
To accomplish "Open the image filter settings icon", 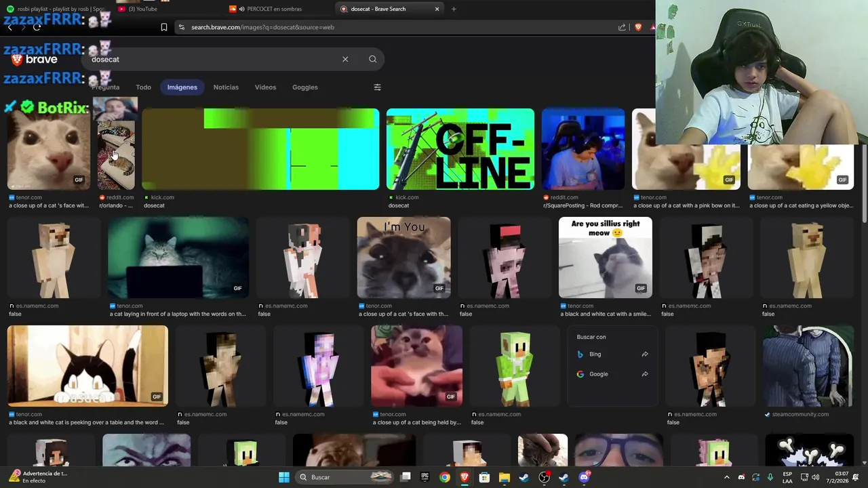I will coord(377,87).
